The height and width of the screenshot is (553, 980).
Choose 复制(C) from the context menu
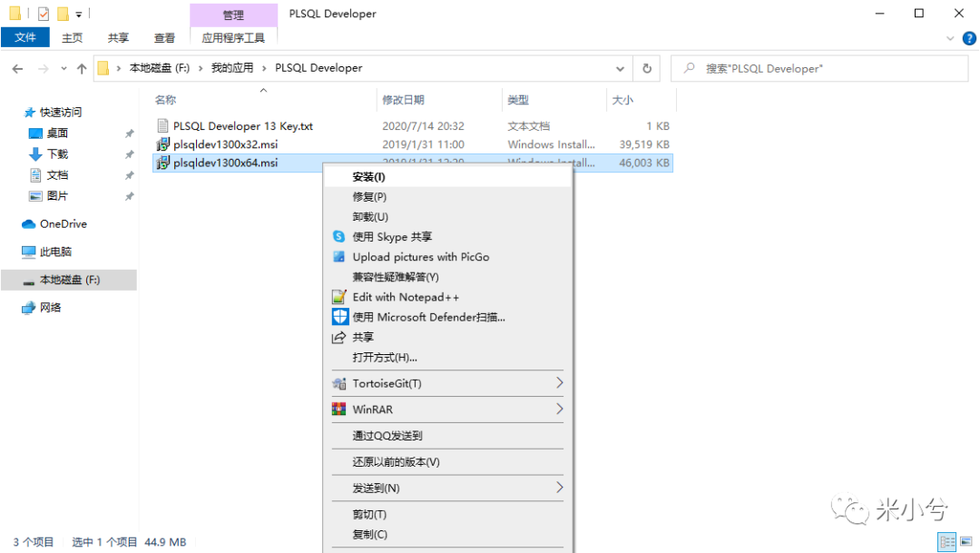447,534
